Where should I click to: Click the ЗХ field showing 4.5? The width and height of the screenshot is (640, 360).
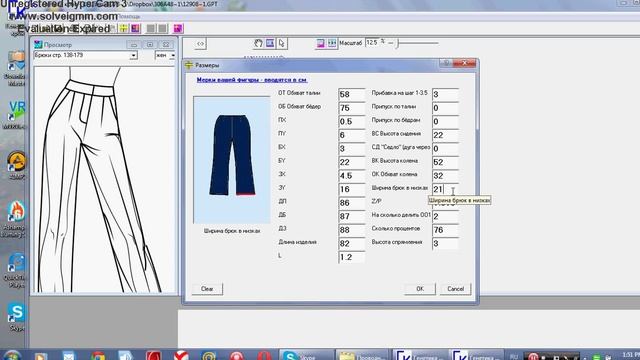tap(351, 176)
